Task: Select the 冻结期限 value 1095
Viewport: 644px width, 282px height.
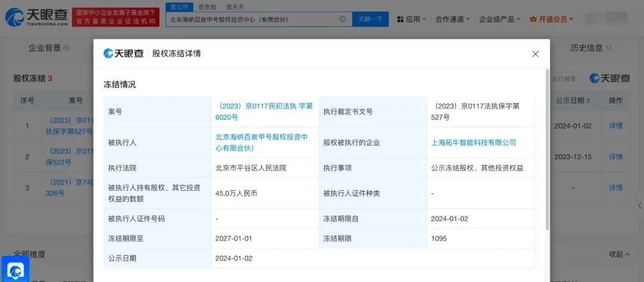Action: tap(439, 238)
